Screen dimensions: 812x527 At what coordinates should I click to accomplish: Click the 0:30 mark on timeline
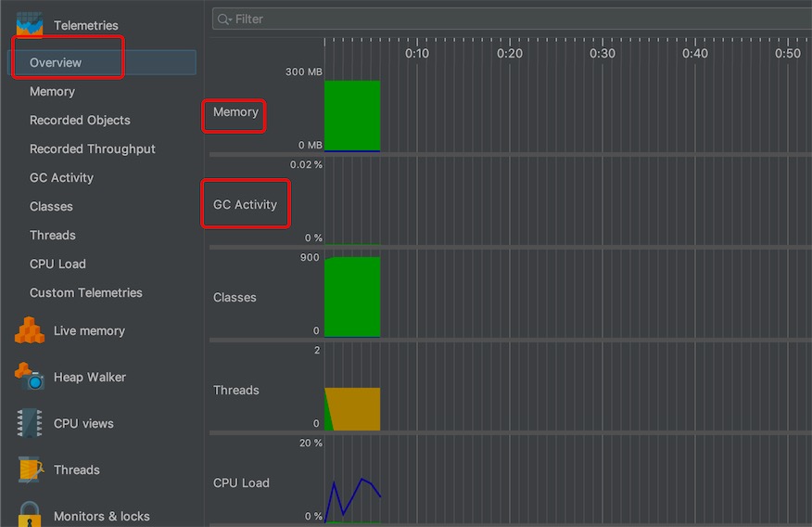click(x=603, y=54)
